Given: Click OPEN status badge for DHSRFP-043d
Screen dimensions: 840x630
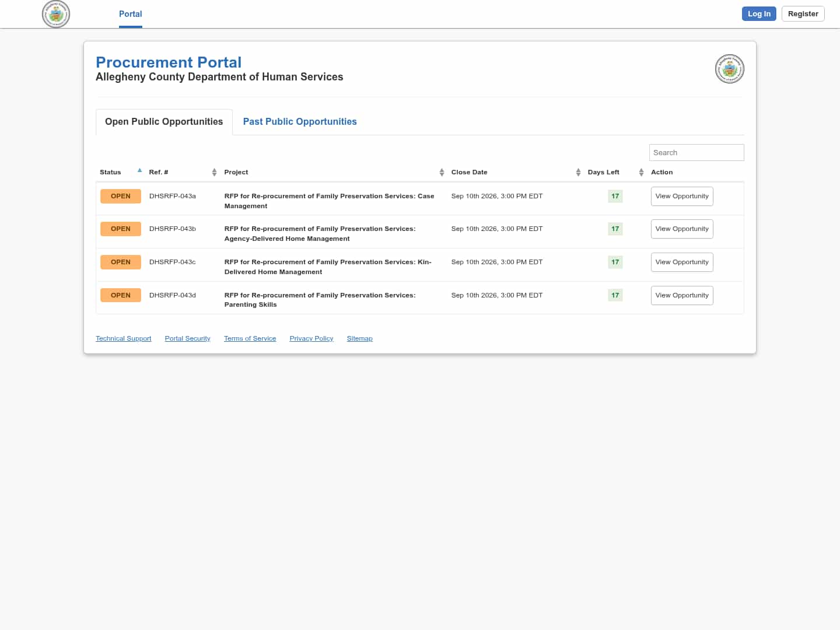Looking at the screenshot, I should pyautogui.click(x=121, y=295).
